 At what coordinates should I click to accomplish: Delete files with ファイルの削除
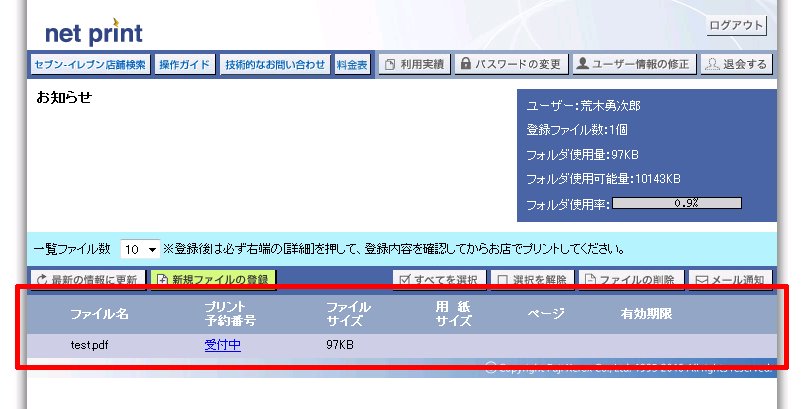pos(631,280)
